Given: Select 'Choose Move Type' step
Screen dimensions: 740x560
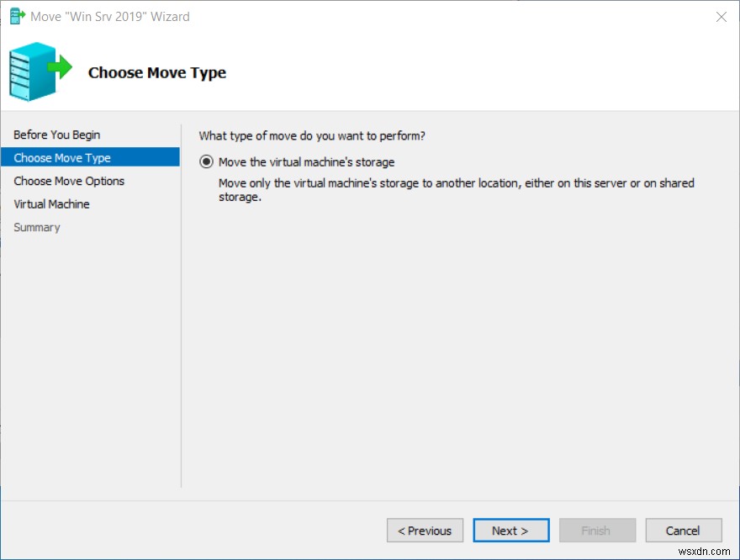Looking at the screenshot, I should (x=61, y=157).
